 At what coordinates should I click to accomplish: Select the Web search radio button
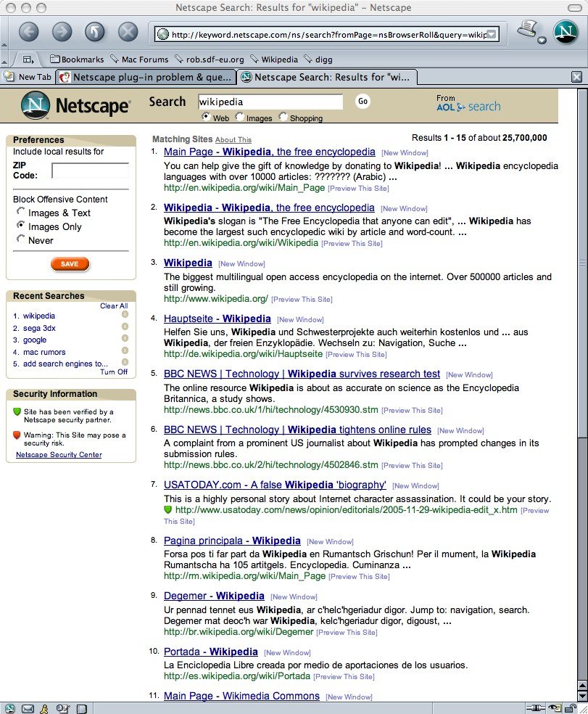[x=206, y=117]
